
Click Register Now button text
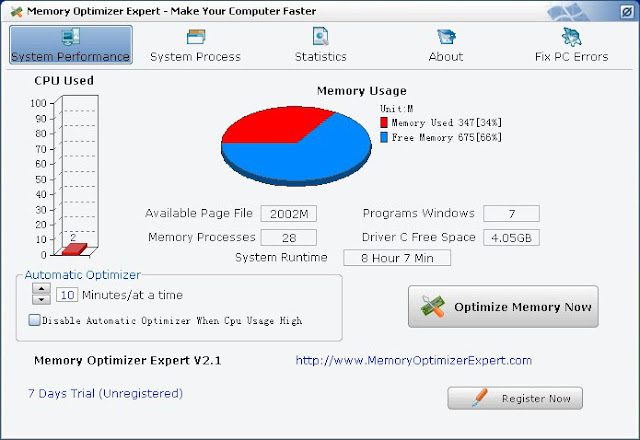(x=536, y=399)
